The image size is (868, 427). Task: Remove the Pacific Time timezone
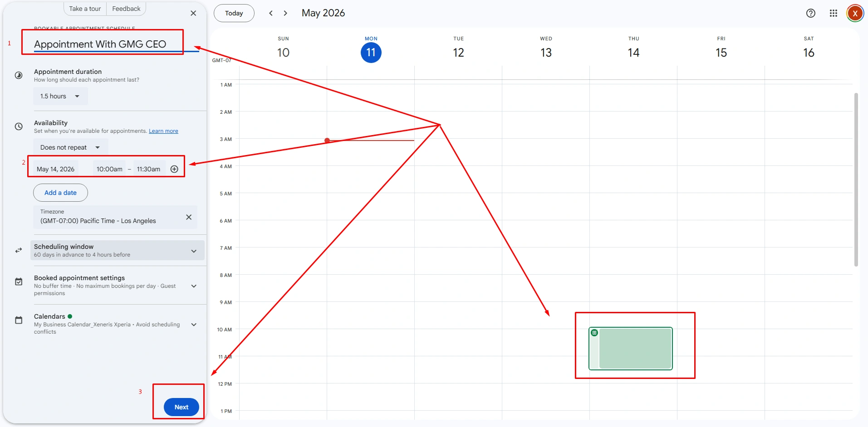pos(189,217)
